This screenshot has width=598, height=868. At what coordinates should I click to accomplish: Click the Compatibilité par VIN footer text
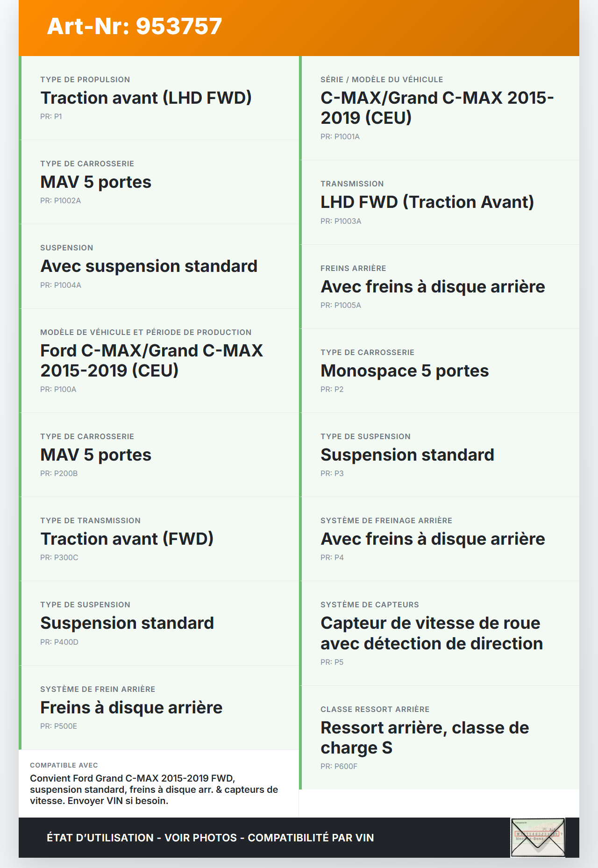tap(311, 838)
